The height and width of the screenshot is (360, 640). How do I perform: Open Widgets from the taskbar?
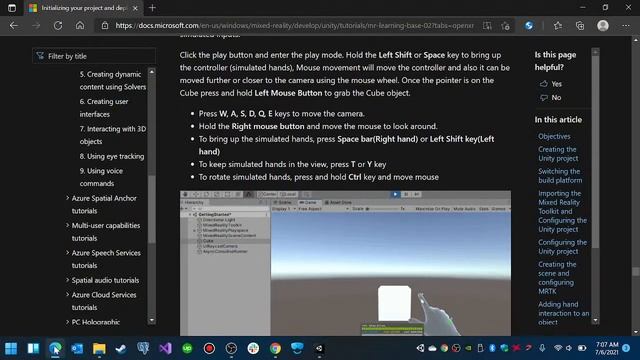33,349
